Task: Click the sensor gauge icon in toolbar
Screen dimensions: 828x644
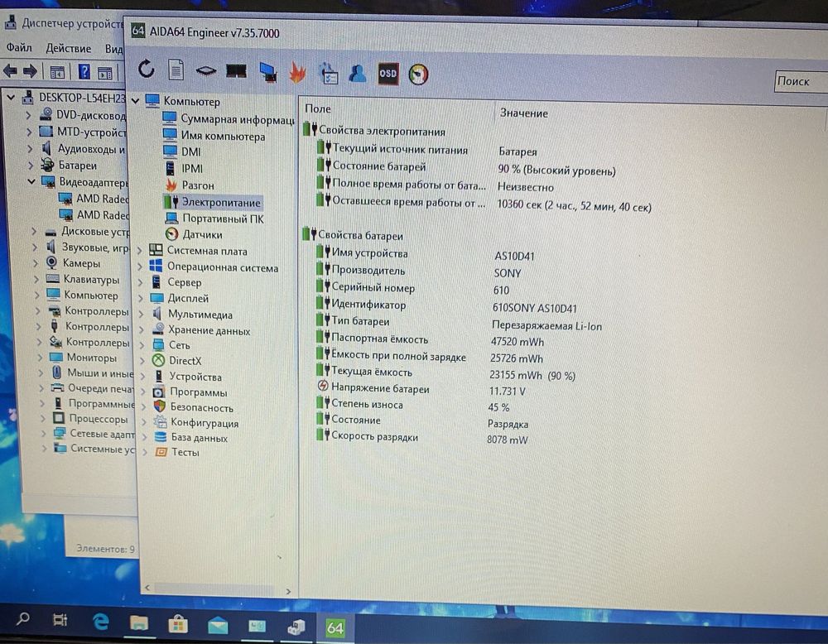Action: (x=418, y=74)
